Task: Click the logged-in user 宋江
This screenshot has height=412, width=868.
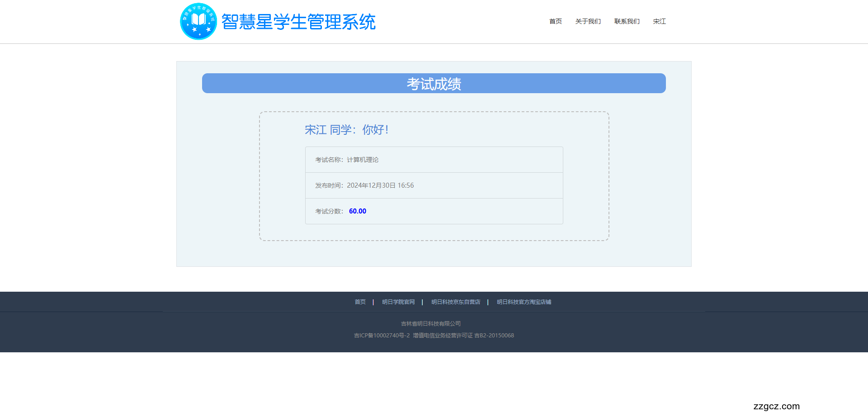Action: [x=659, y=21]
